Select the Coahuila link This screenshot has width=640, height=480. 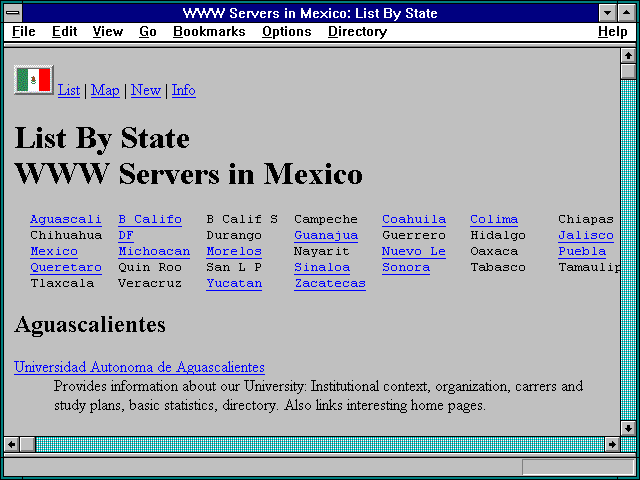tap(414, 220)
